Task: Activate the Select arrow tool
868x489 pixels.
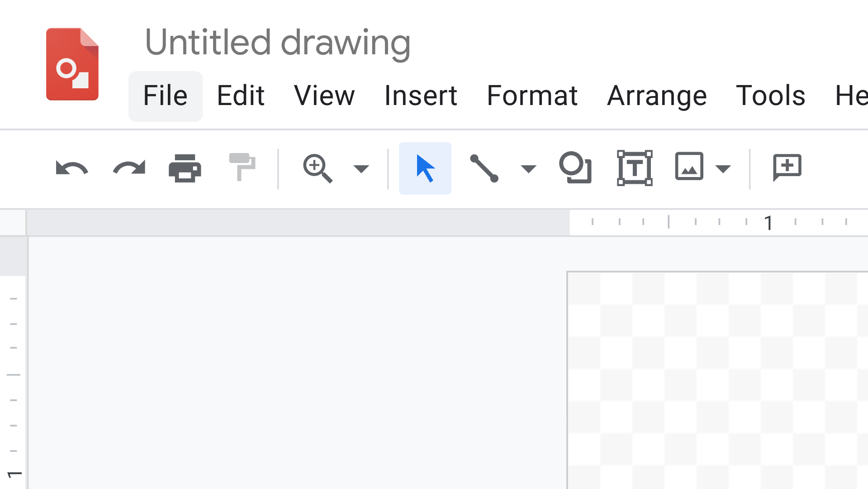Action: (424, 168)
